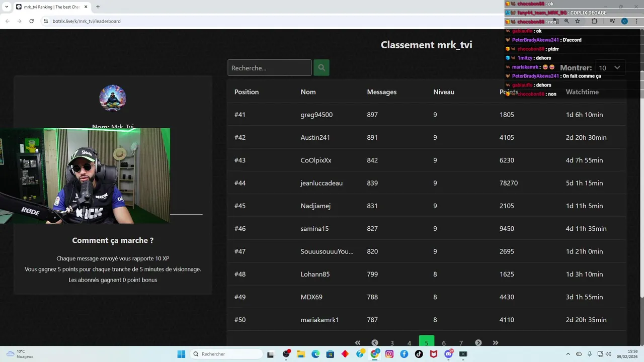Click the green search button beside Recherche

tap(321, 67)
